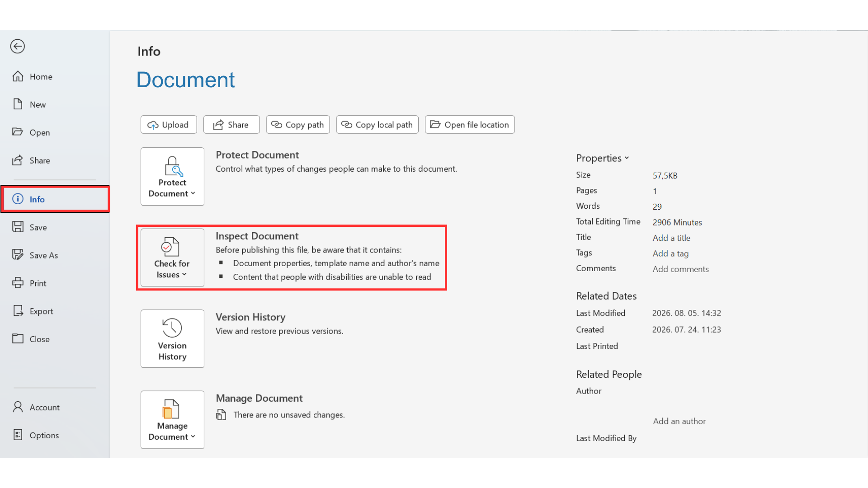Screen dimensions: 868x488
Task: Click the cloud icon on Upload button
Action: (153, 125)
